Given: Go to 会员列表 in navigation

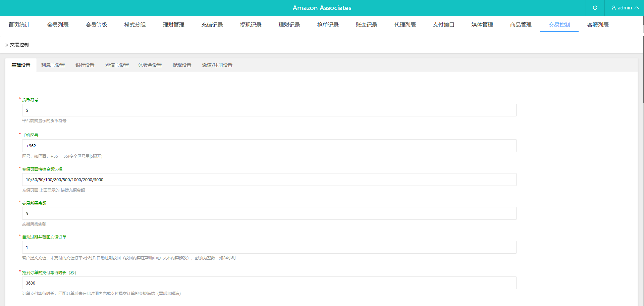Looking at the screenshot, I should [58, 25].
